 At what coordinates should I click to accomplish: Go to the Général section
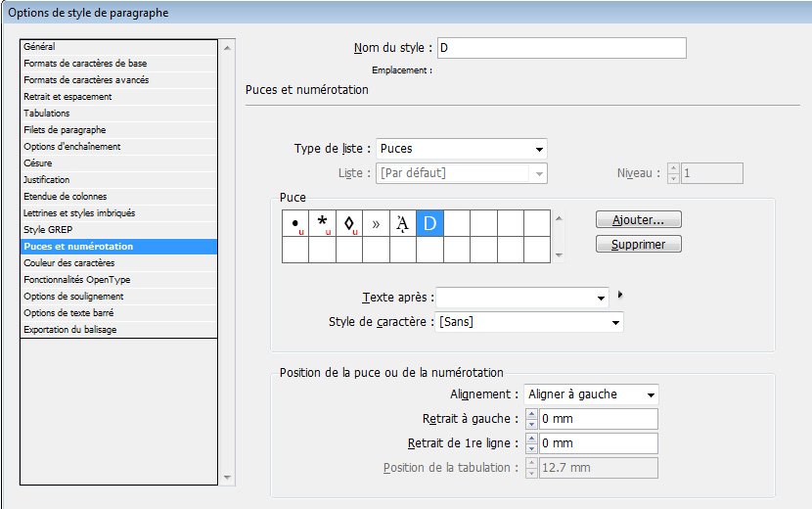(x=39, y=46)
